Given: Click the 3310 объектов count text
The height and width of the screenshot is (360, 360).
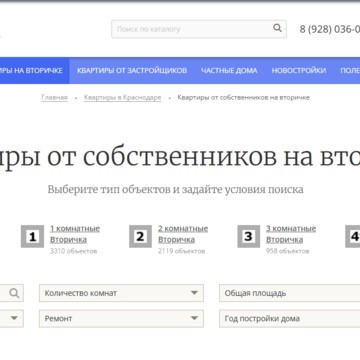Looking at the screenshot, I should click(x=74, y=251).
